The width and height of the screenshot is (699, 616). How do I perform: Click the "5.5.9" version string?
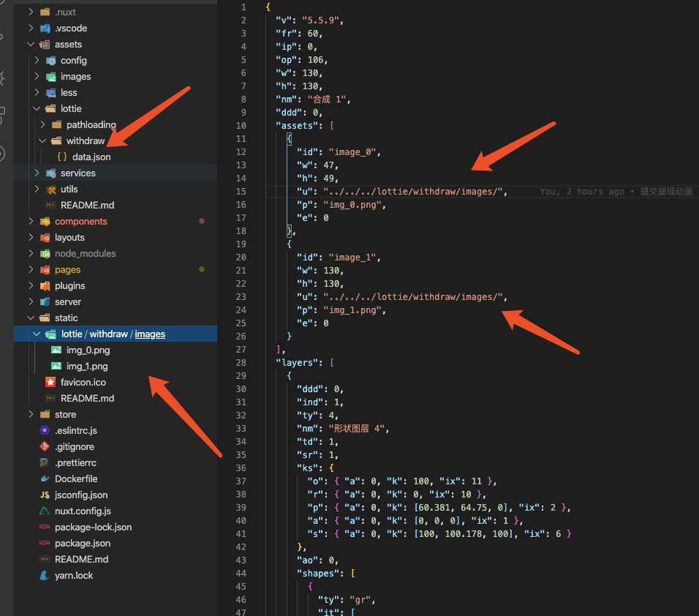pyautogui.click(x=320, y=20)
